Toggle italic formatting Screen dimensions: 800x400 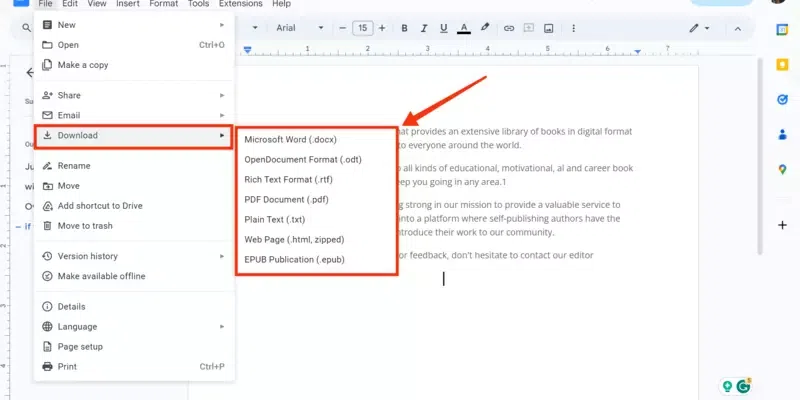coord(423,28)
